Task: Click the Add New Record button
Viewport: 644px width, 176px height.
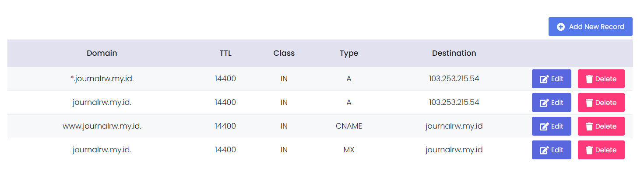Action: (x=590, y=27)
